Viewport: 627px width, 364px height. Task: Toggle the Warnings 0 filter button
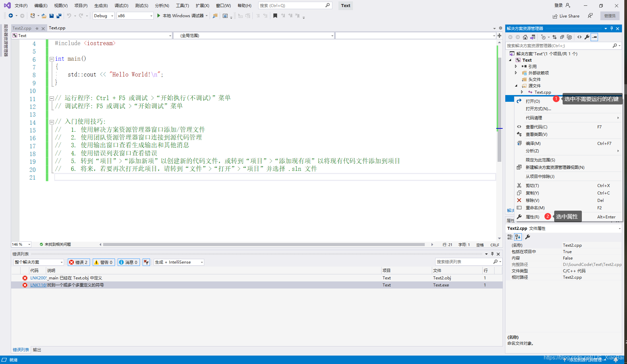pos(104,262)
